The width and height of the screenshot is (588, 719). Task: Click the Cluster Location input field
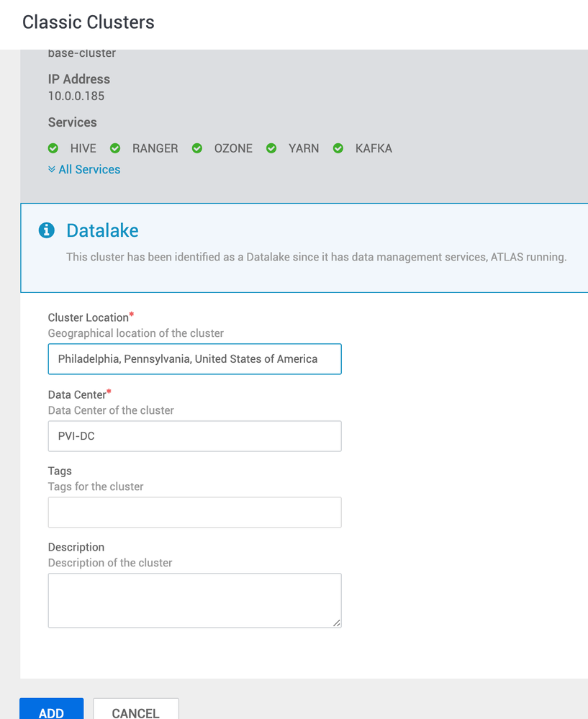point(194,359)
